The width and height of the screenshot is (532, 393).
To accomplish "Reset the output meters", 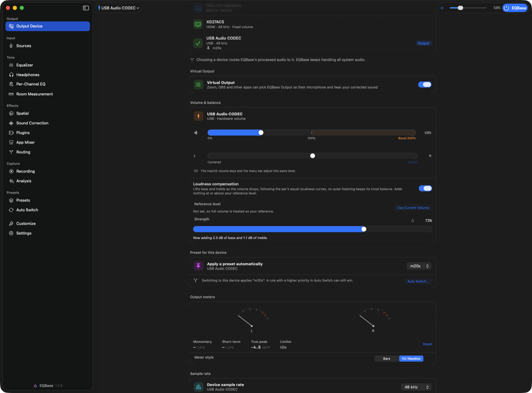I will (x=427, y=344).
